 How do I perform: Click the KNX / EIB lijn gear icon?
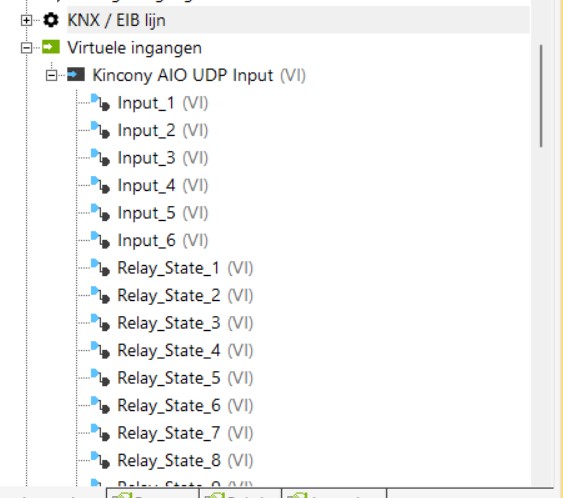[51, 20]
